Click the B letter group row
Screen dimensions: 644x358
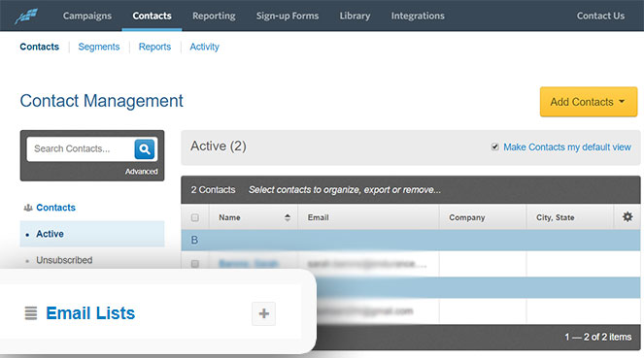tap(411, 240)
